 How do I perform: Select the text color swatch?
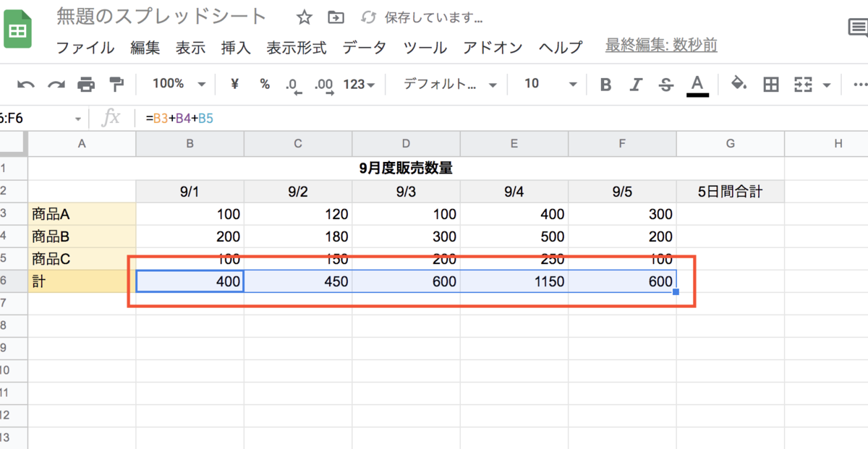tap(697, 84)
